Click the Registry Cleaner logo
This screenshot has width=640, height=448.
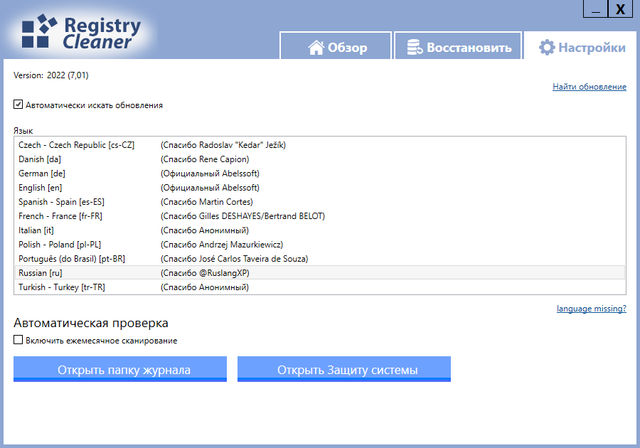(81, 33)
